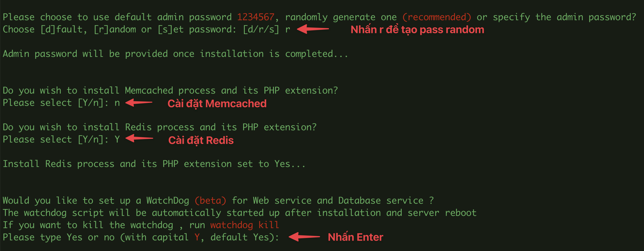Screen dimensions: 644x251
Task: Click the red arrow beside the Memcached answer 'n'
Action: pos(139,102)
